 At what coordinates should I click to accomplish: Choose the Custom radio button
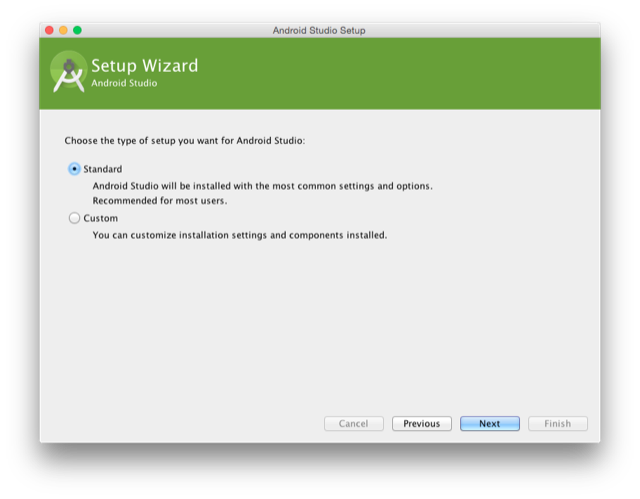click(x=74, y=218)
